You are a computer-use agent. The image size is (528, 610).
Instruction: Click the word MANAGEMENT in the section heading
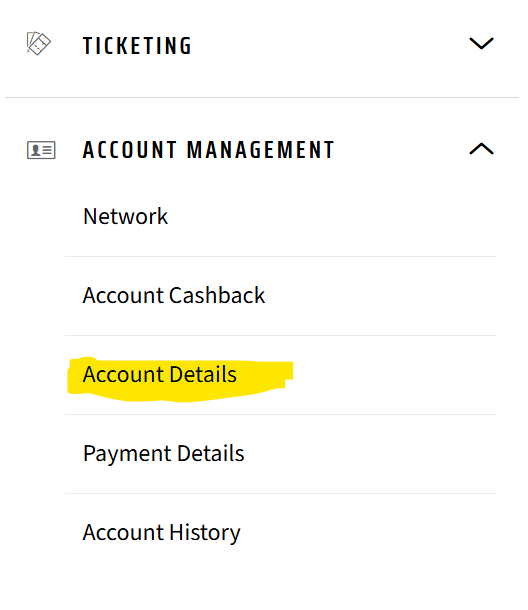(260, 150)
